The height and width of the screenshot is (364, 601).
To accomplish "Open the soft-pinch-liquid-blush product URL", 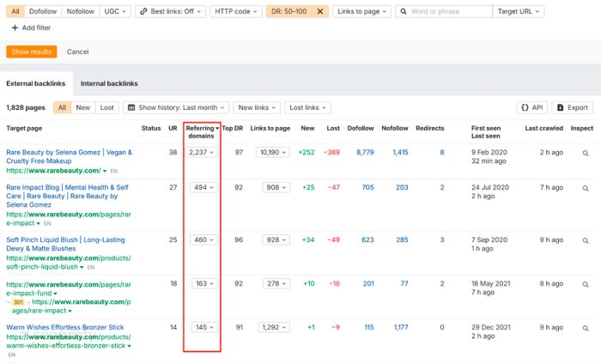I will [68, 263].
